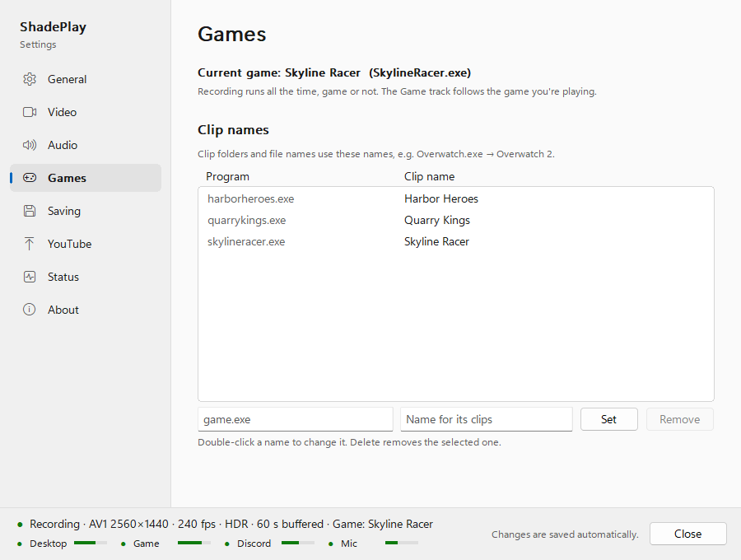The width and height of the screenshot is (741, 560).
Task: Click the Clip name column header
Action: tap(429, 177)
